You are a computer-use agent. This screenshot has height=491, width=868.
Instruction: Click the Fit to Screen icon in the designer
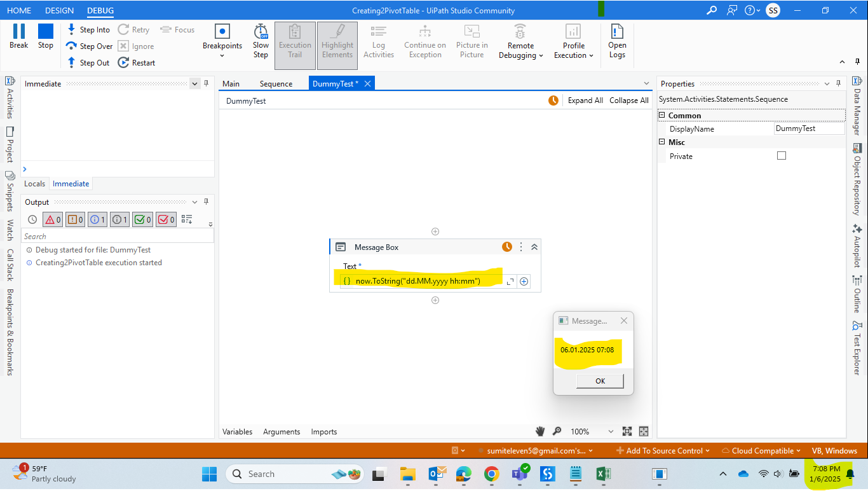(627, 431)
